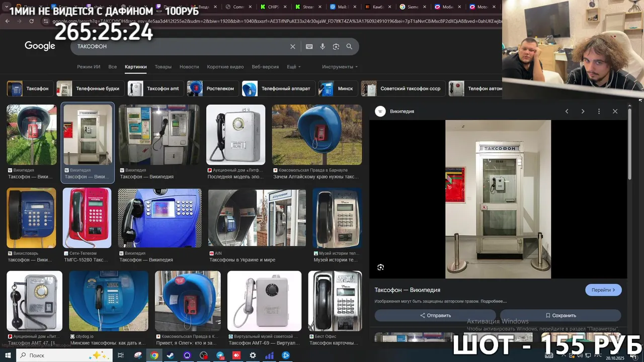Click the browser address bar URL
This screenshot has width=644, height=362.
tap(277, 21)
